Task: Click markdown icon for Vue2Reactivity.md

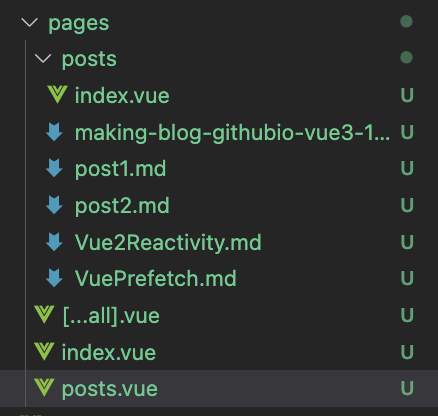Action: click(54, 241)
